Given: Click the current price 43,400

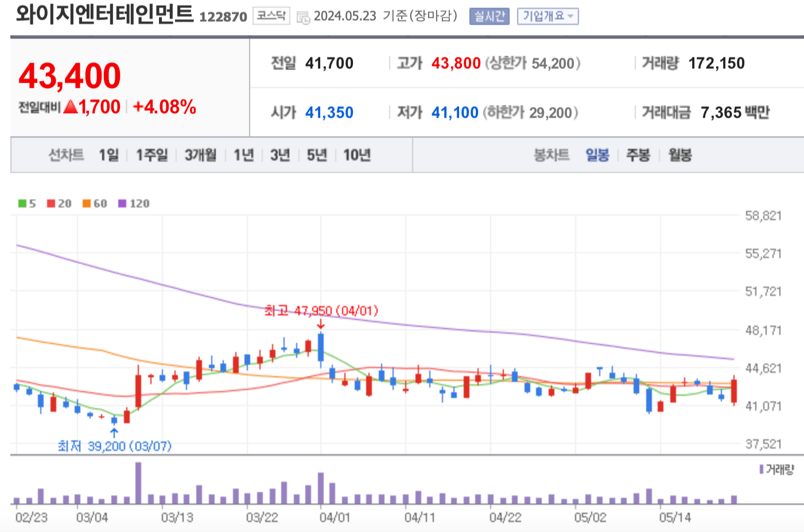Looking at the screenshot, I should 70,76.
